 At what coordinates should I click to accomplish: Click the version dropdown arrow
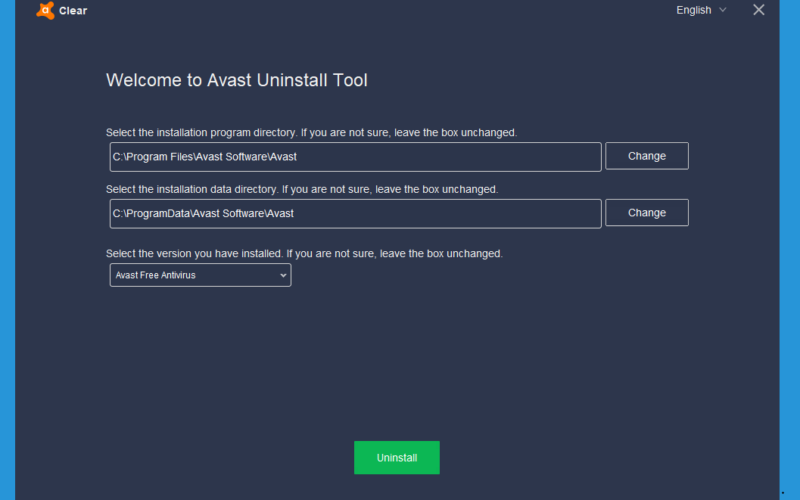(x=283, y=276)
